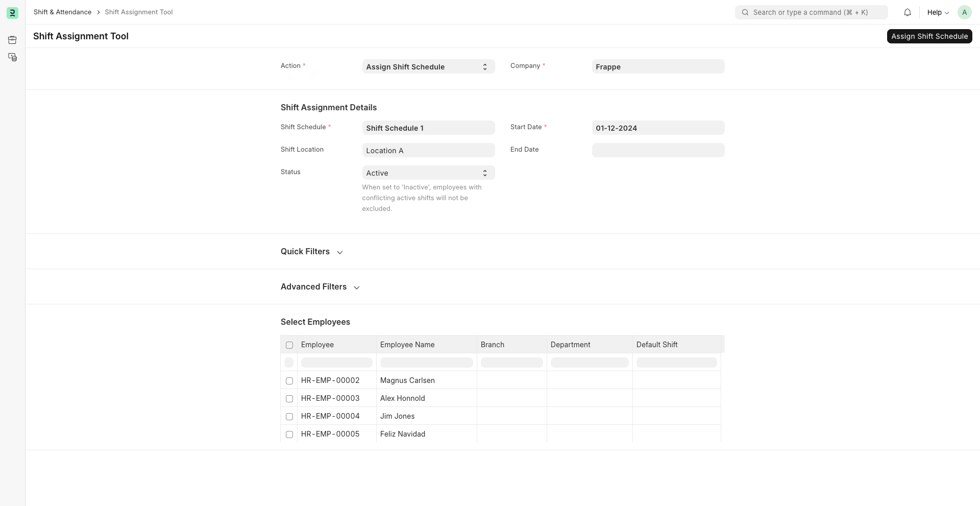Click the search magnifier icon
This screenshot has height=506, width=980.
(745, 12)
